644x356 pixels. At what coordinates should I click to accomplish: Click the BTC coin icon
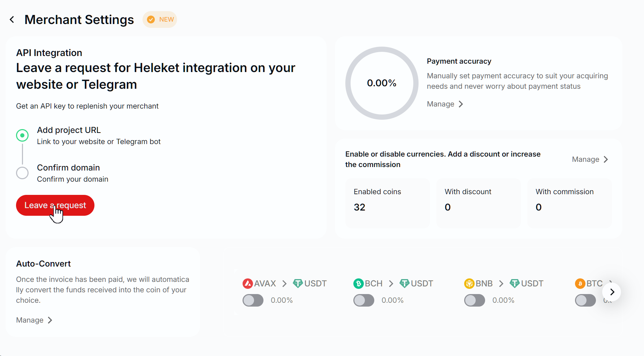pyautogui.click(x=580, y=284)
